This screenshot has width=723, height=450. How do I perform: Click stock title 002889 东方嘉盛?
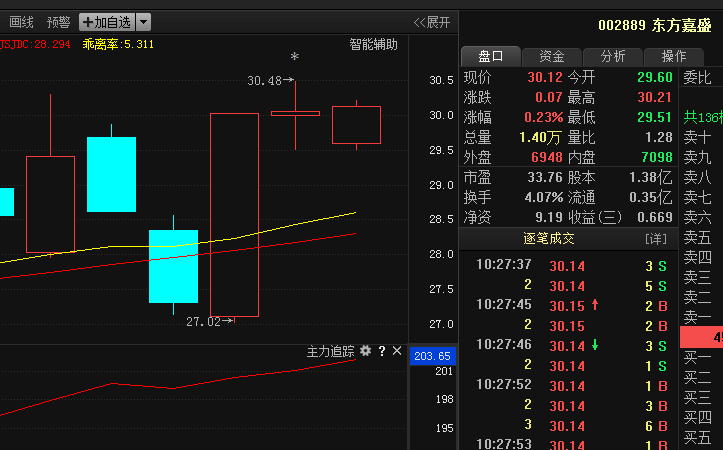point(655,25)
